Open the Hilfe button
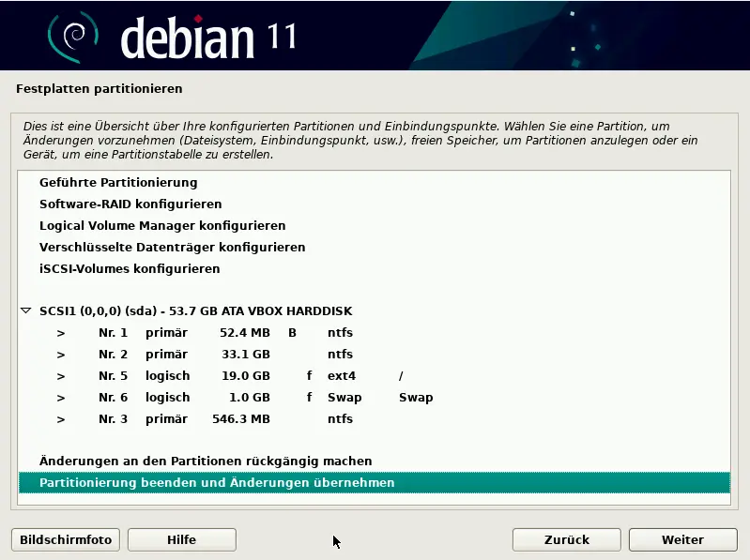 [x=182, y=539]
